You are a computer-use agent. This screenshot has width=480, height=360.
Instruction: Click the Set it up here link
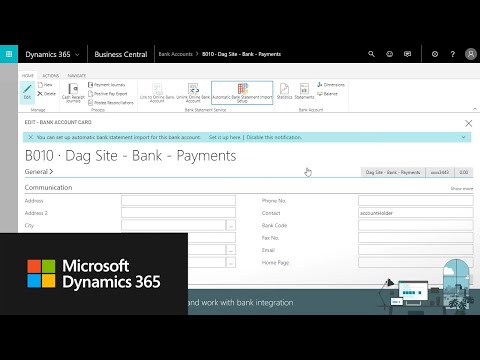pos(225,137)
